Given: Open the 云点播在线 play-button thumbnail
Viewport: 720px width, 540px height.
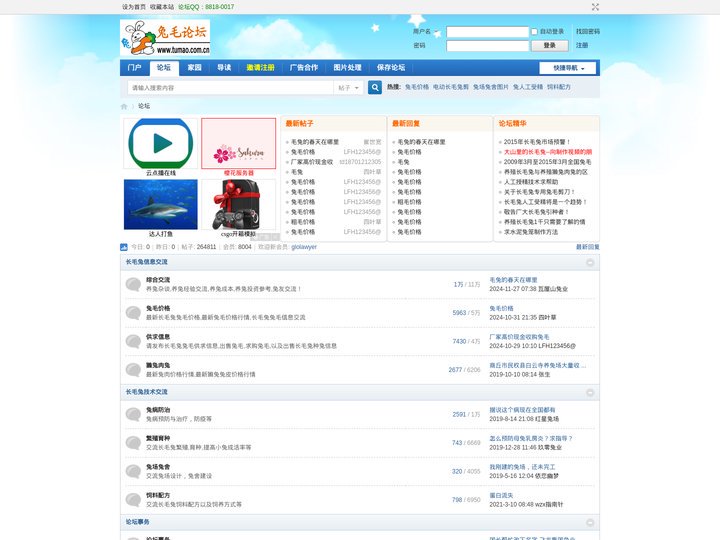Looking at the screenshot, I should coord(161,143).
